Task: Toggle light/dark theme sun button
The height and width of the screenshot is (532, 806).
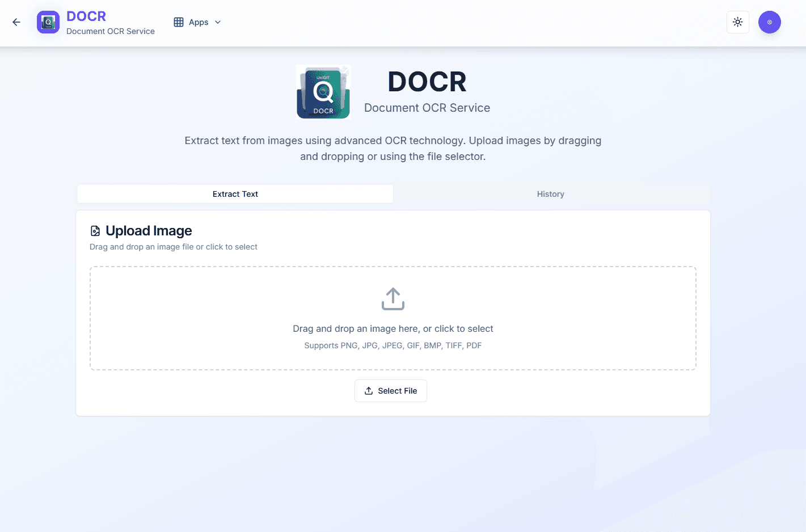Action: [738, 22]
